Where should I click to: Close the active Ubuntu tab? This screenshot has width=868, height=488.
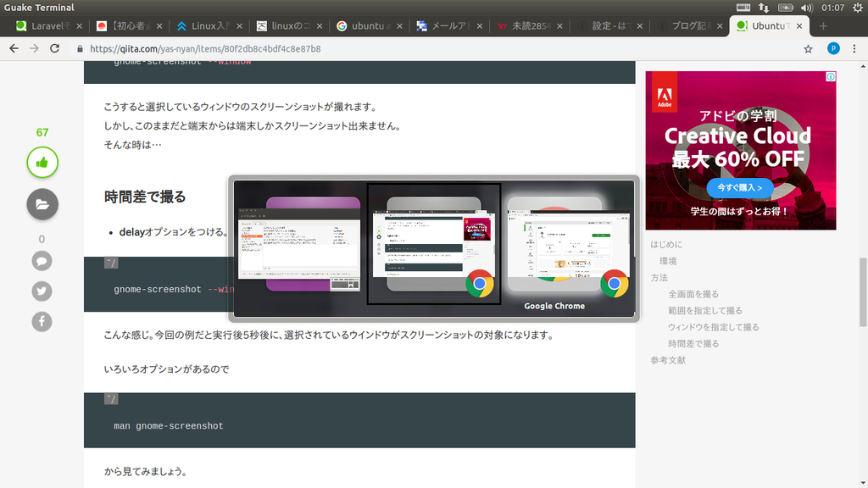tap(799, 26)
